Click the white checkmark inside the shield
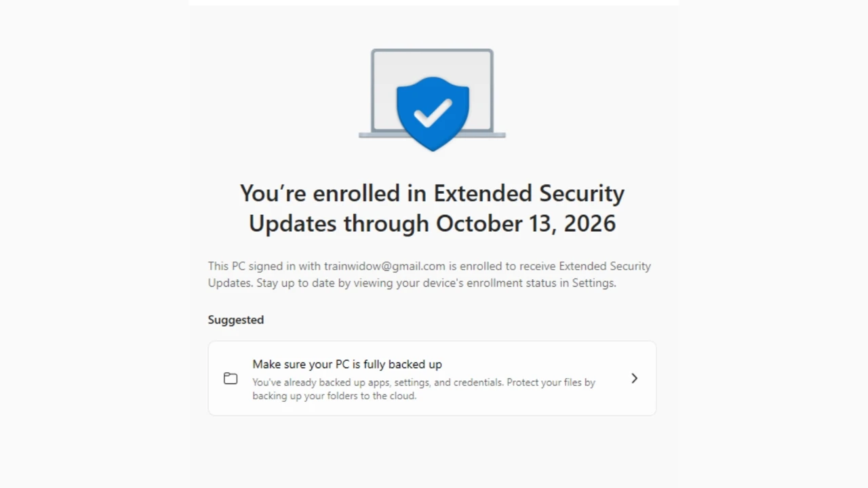Screen dimensions: 868x488 pos(433,112)
